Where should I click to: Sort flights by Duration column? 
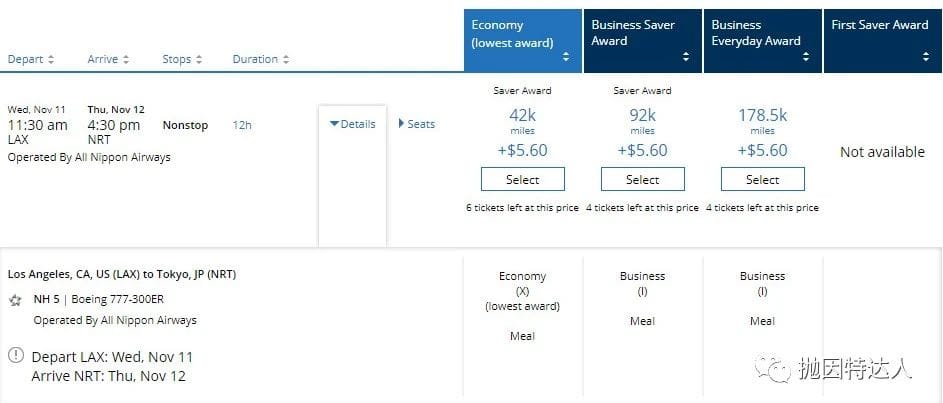(261, 60)
